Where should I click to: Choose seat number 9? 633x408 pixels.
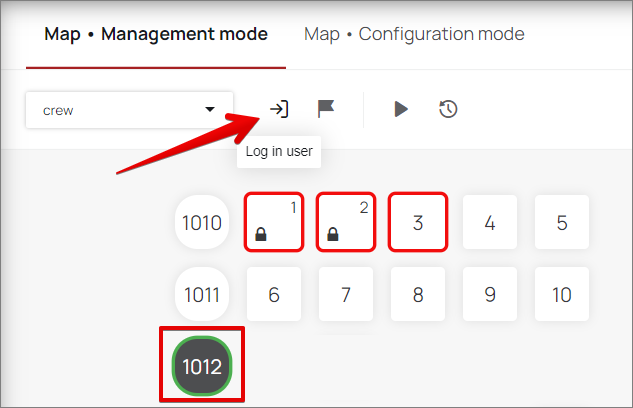(x=490, y=295)
